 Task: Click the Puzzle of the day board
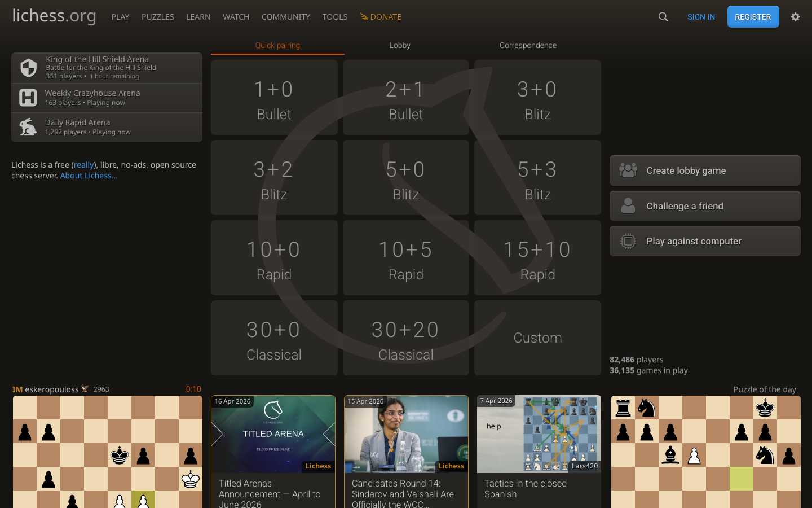click(705, 452)
